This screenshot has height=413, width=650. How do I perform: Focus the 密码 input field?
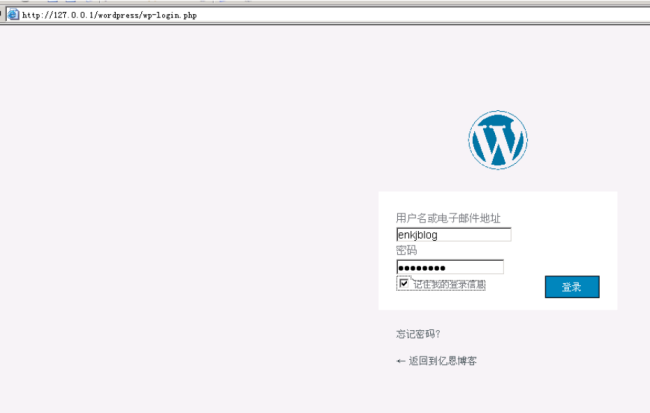tap(449, 267)
